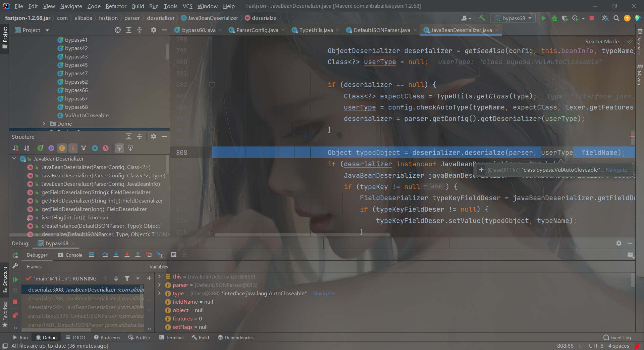The image size is (644, 350).
Task: Open the Refactor menu
Action: [116, 6]
